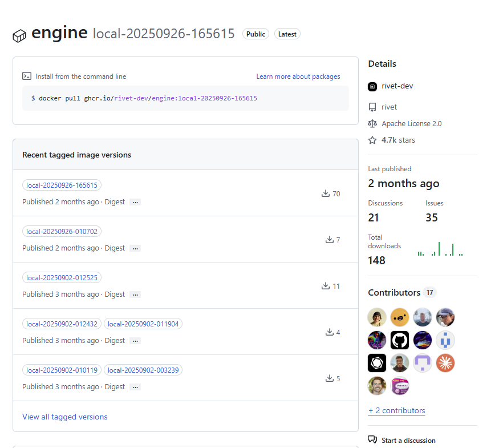Image resolution: width=503 pixels, height=448 pixels.
Task: Open the pink product box contributor avatar
Action: (x=400, y=386)
